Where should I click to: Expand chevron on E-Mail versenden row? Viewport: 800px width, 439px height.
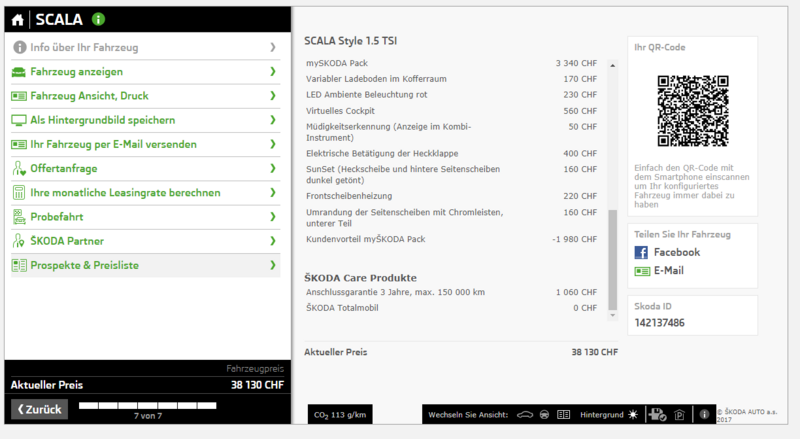click(x=273, y=144)
